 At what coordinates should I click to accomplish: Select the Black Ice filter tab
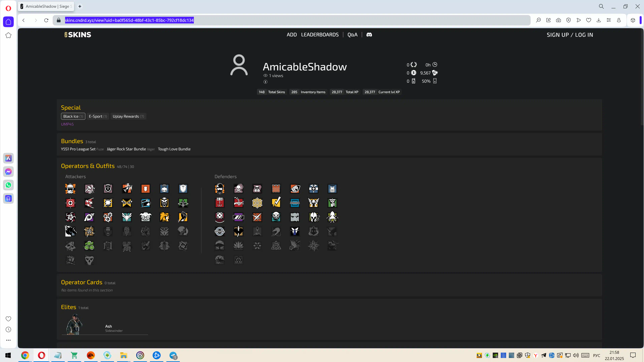click(x=73, y=116)
